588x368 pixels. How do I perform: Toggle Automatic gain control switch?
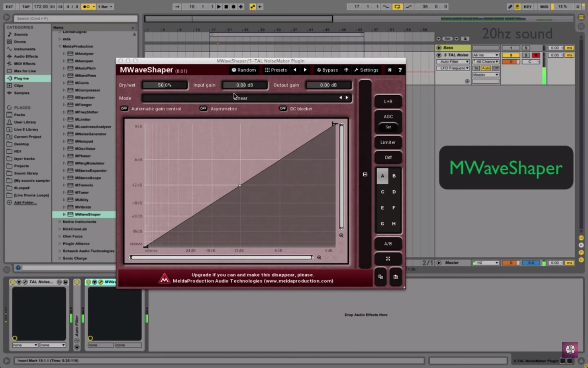[124, 108]
